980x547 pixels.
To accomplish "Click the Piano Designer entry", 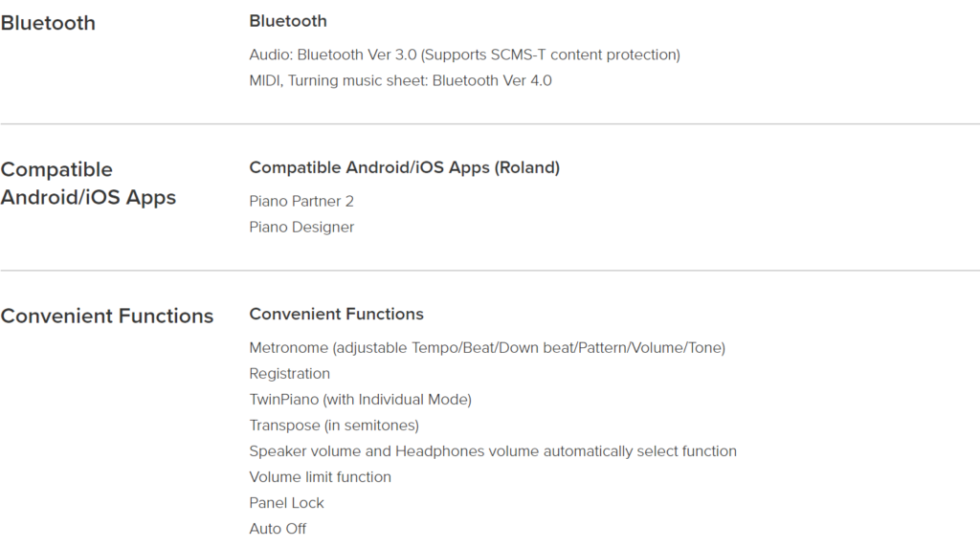I will (301, 228).
